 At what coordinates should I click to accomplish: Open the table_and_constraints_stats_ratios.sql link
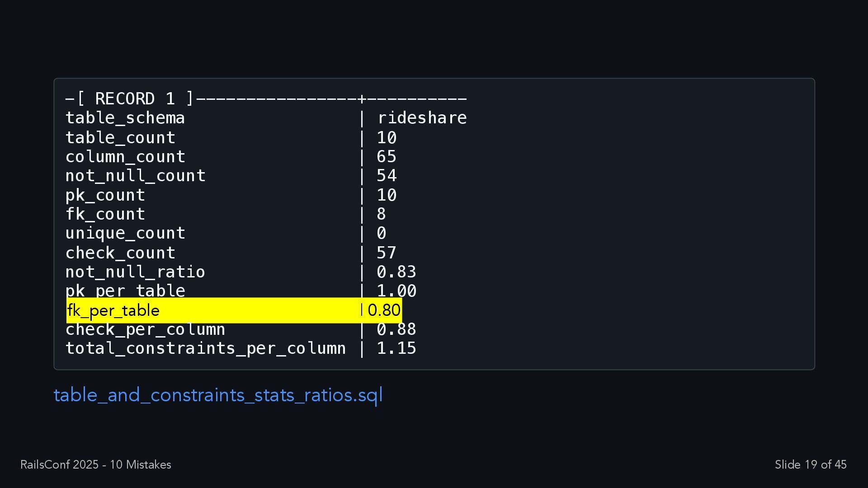[x=218, y=395]
